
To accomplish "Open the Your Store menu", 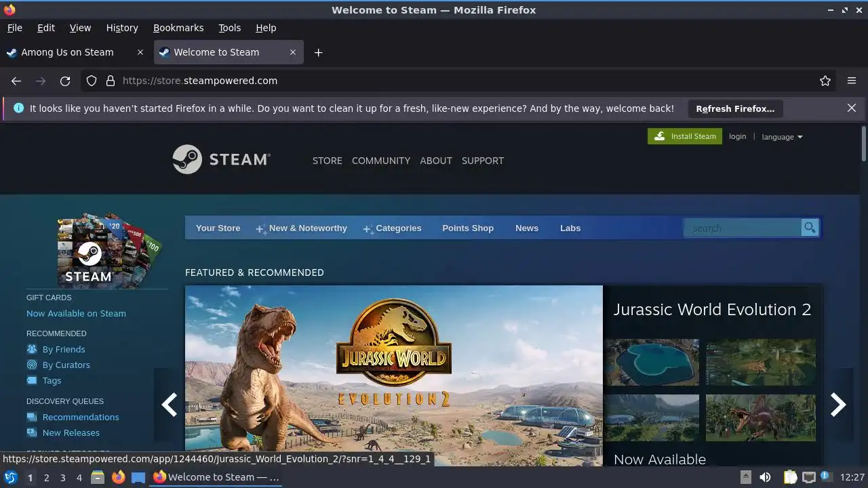I will coord(218,228).
